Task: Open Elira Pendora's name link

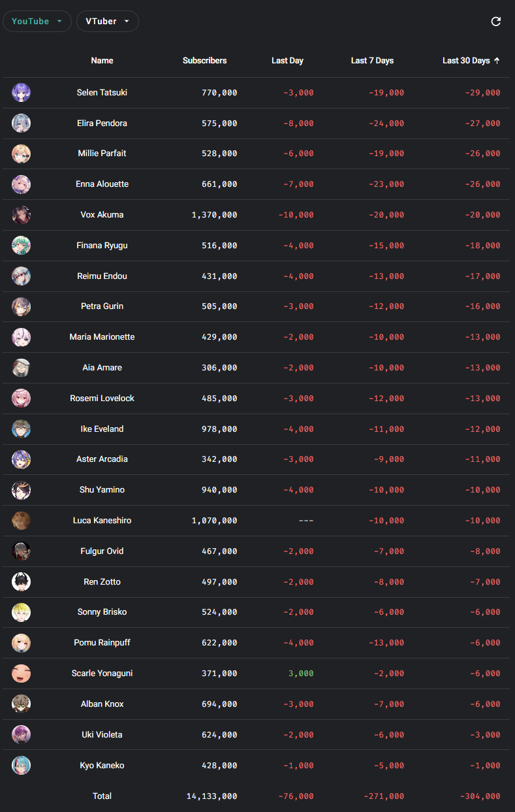Action: click(102, 123)
